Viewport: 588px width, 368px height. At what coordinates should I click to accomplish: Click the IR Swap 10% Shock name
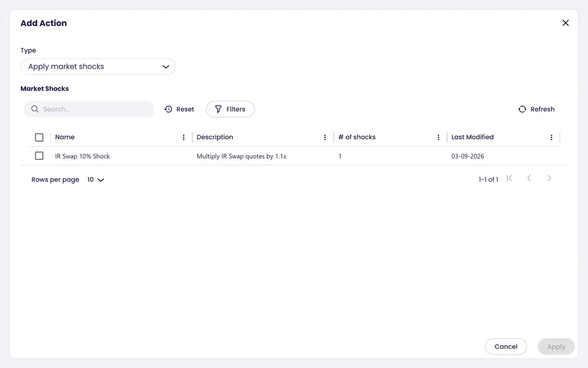[x=82, y=156]
